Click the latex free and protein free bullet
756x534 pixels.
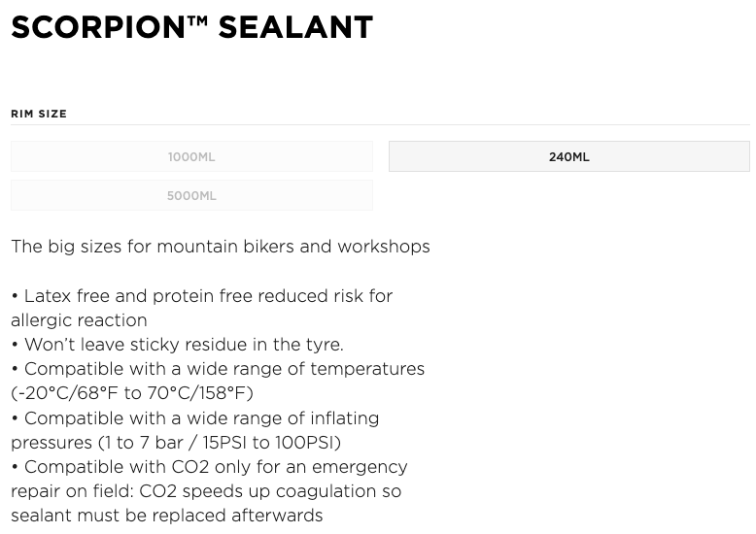coord(202,296)
